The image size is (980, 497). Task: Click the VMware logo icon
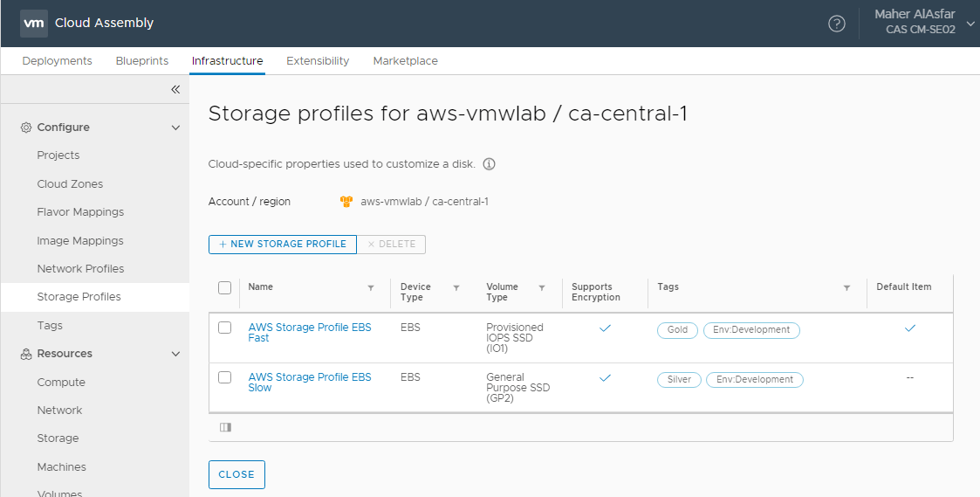pos(33,23)
